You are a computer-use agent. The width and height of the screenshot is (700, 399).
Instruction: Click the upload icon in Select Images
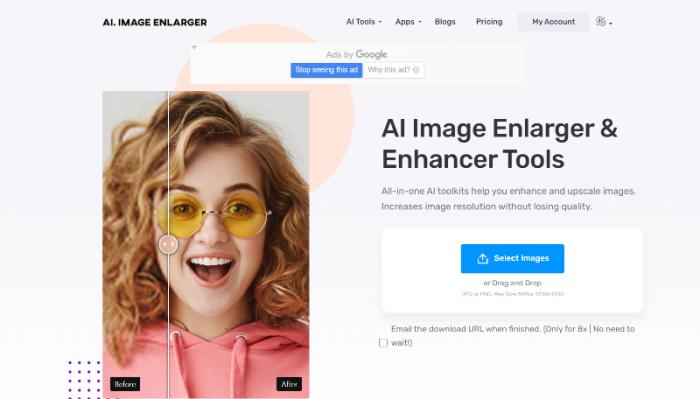point(483,258)
